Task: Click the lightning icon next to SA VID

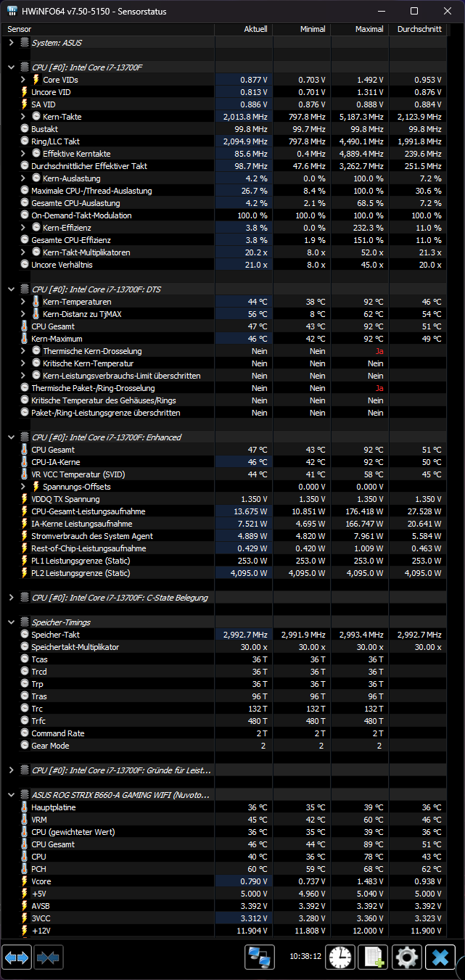Action: (x=25, y=104)
